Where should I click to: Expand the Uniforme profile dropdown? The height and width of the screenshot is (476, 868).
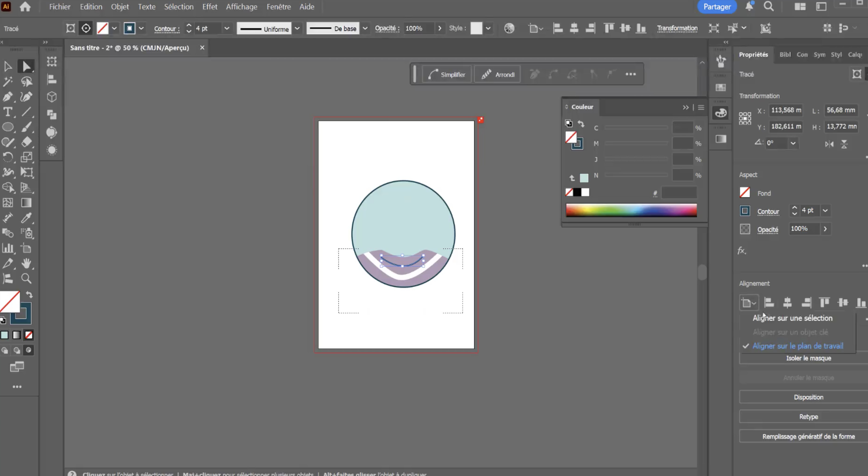(297, 29)
